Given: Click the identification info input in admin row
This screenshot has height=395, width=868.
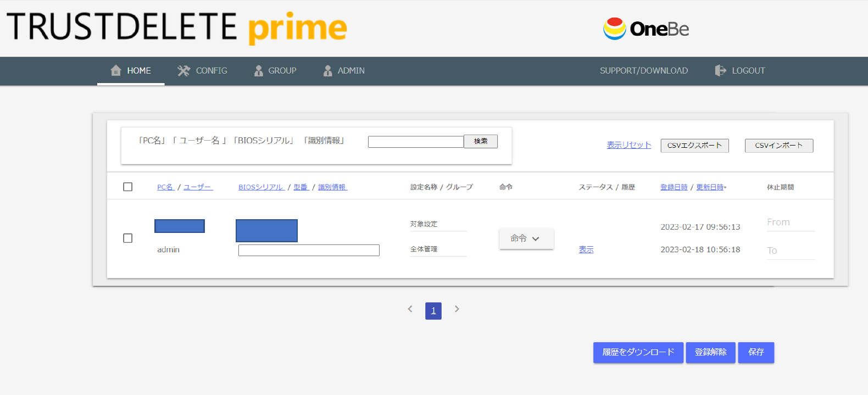Looking at the screenshot, I should click(x=309, y=251).
